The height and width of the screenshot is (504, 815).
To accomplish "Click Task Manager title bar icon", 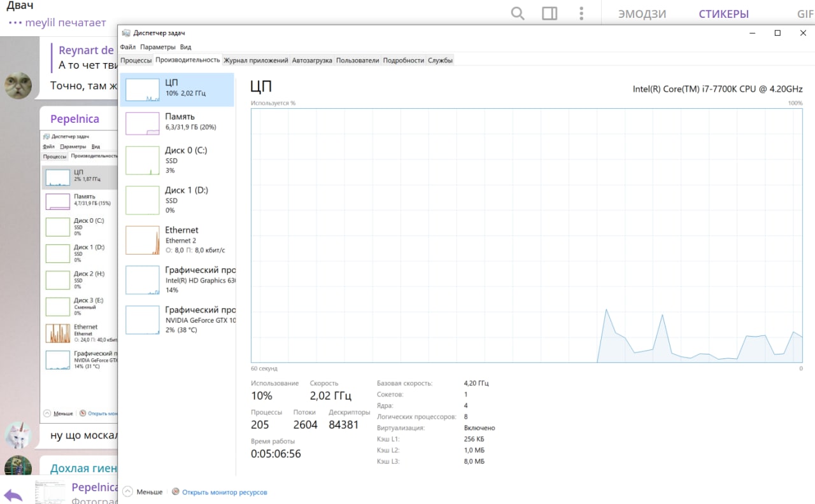I will pyautogui.click(x=126, y=33).
